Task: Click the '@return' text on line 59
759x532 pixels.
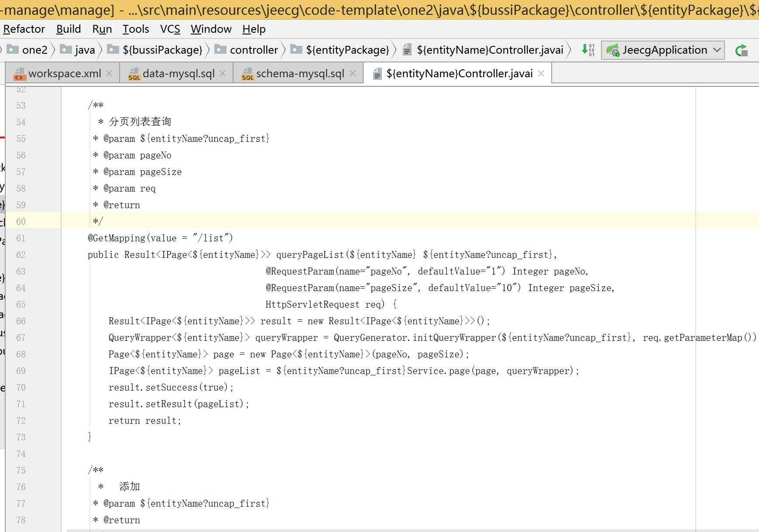Action: pos(122,205)
